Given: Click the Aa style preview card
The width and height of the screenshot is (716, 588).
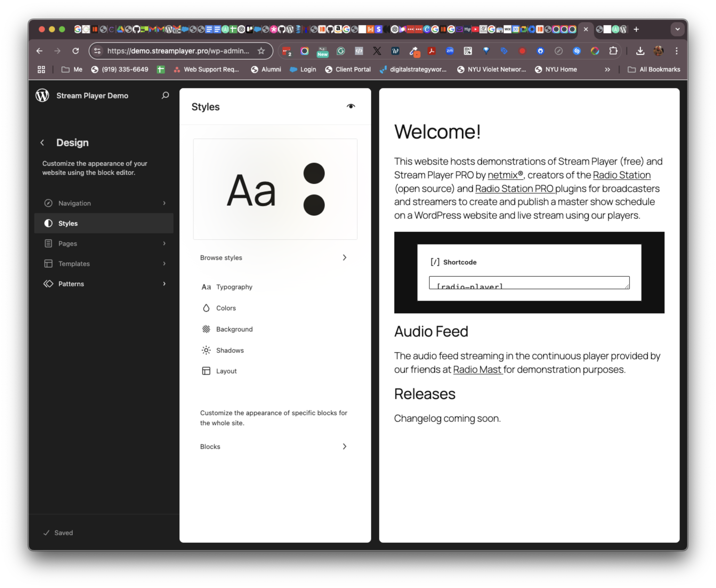Looking at the screenshot, I should coord(275,189).
